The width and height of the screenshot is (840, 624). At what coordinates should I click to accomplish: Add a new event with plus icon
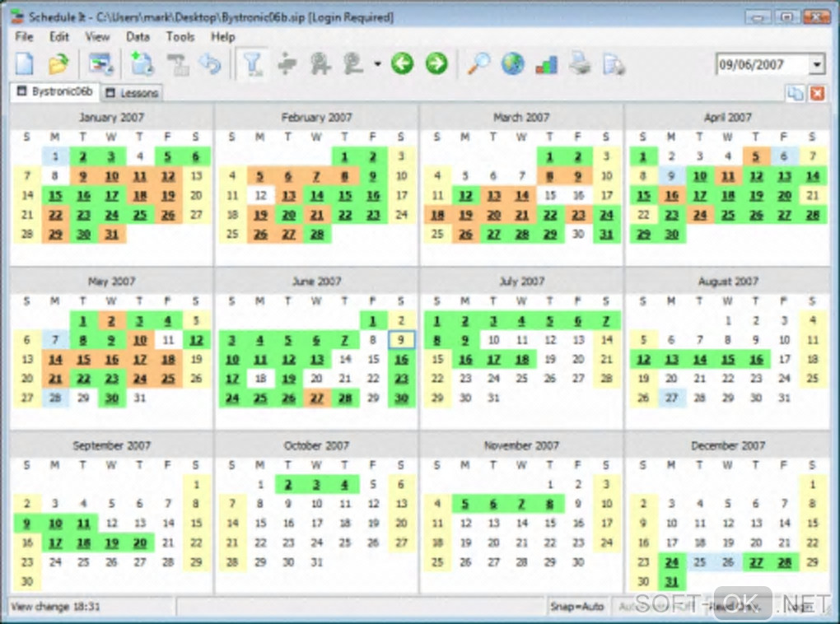[x=142, y=64]
